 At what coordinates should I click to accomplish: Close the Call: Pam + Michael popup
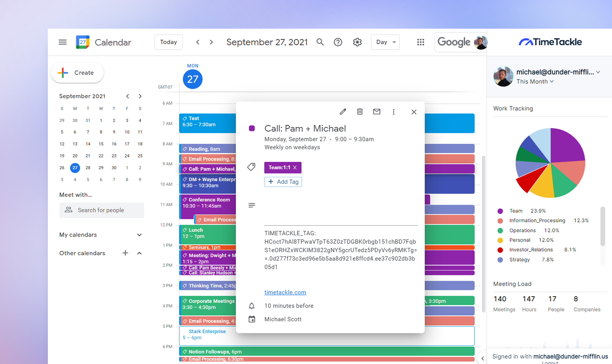click(414, 112)
